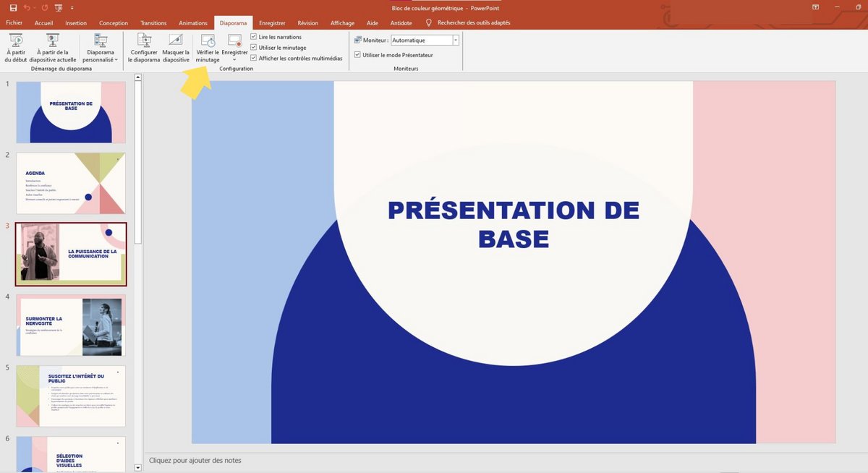Switch to the Insertion tab

coord(76,23)
